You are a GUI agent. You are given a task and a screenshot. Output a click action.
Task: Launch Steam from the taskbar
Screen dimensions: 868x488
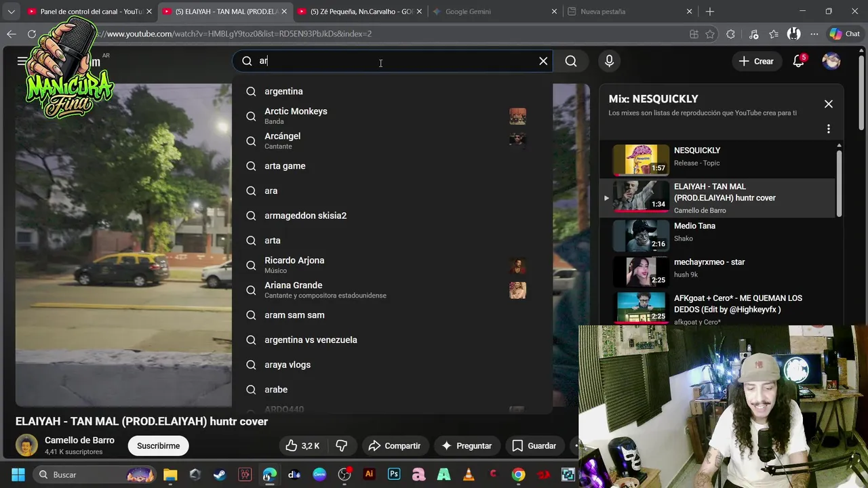point(220,474)
